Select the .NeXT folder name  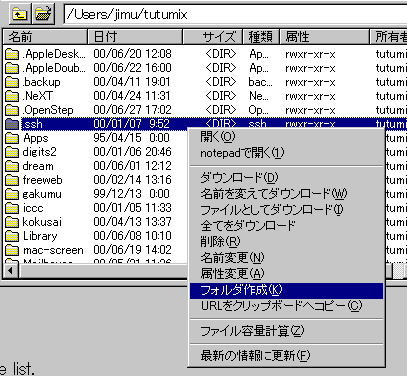tap(37, 96)
